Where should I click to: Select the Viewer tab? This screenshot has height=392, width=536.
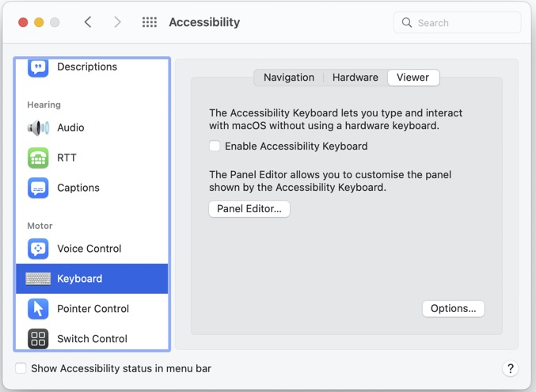pyautogui.click(x=412, y=78)
